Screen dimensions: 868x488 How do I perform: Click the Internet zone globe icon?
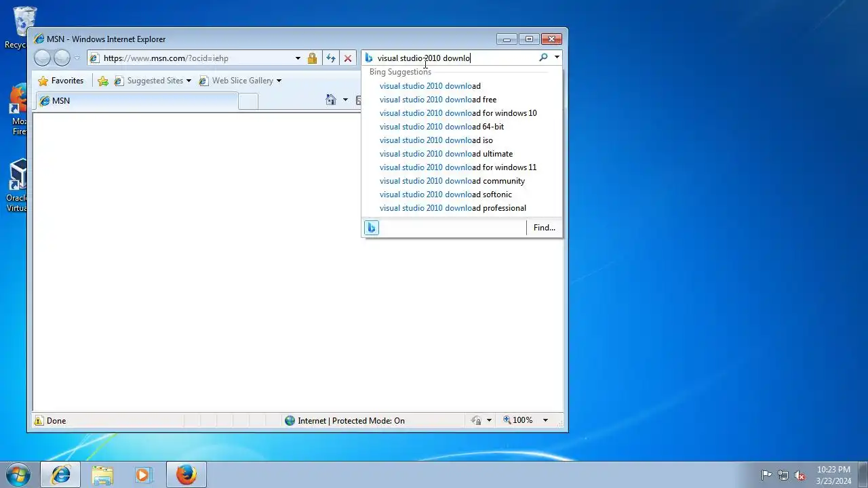[x=290, y=421]
